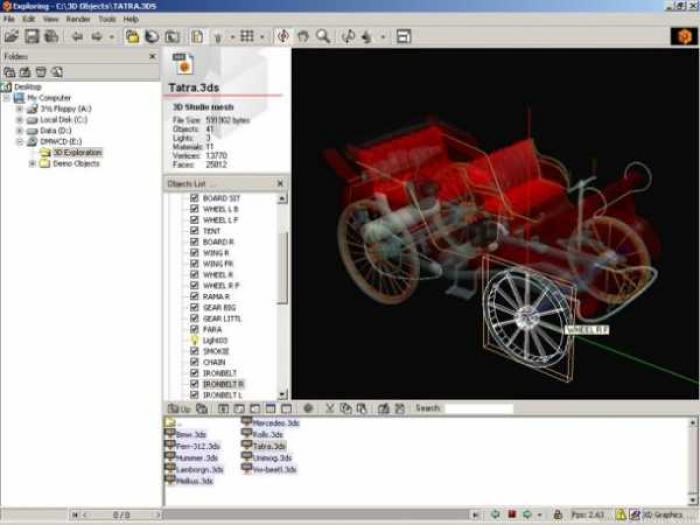Open the Render menu

[78, 19]
